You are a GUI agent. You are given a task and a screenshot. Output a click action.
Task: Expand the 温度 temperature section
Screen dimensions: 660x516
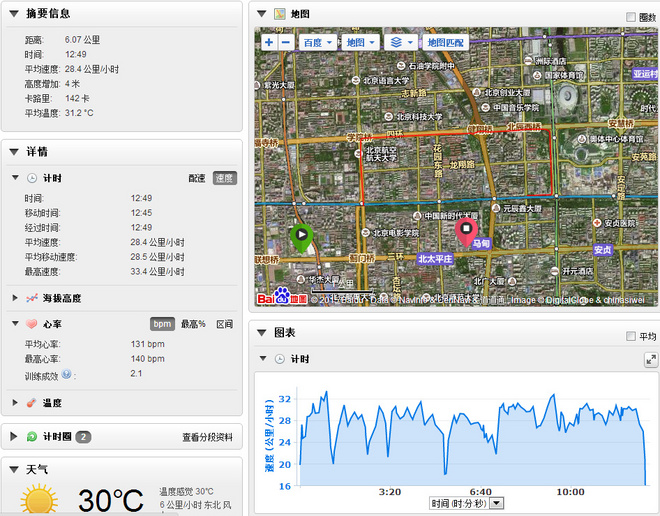(x=16, y=403)
